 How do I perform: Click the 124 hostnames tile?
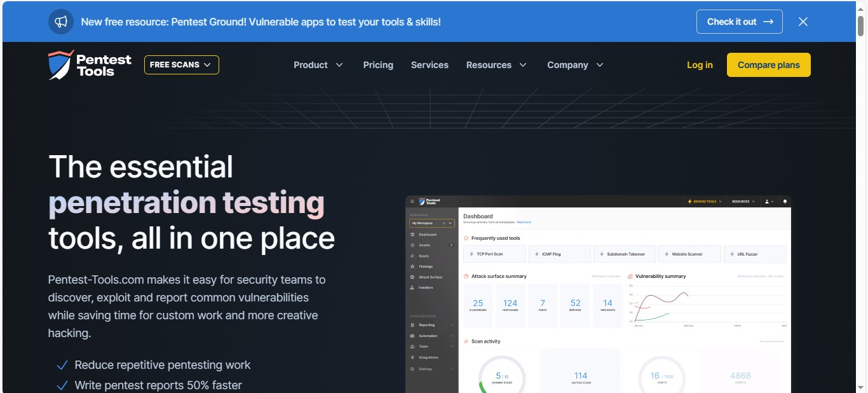click(x=510, y=306)
